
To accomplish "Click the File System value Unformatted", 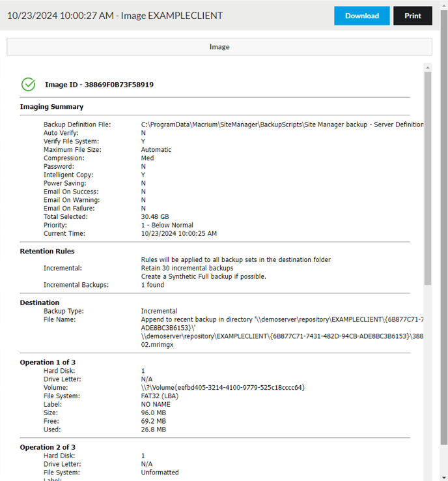I will [160, 473].
